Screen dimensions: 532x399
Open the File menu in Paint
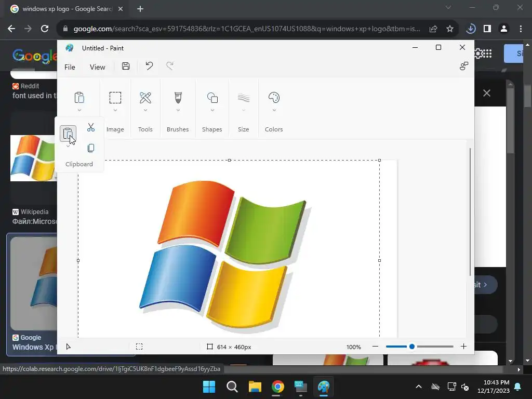[x=70, y=67]
